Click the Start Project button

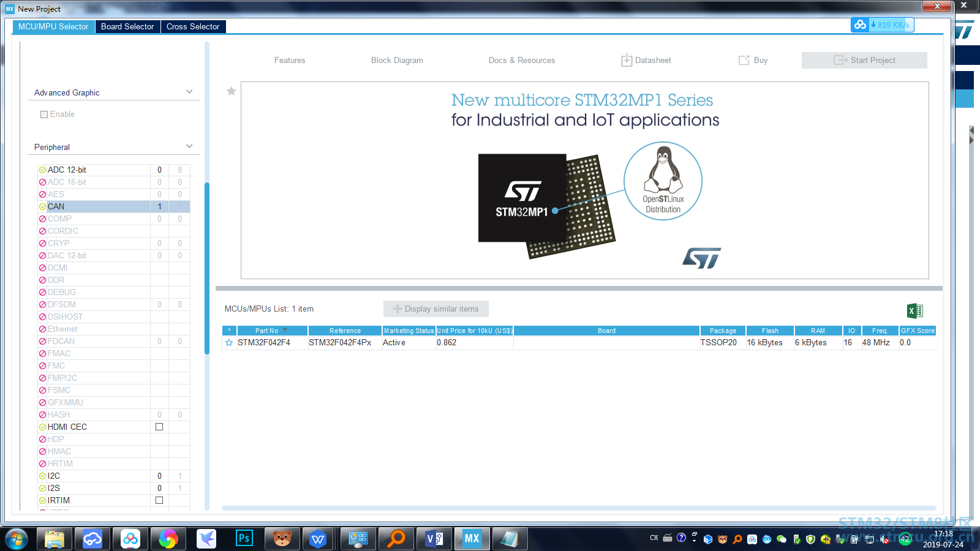point(864,60)
